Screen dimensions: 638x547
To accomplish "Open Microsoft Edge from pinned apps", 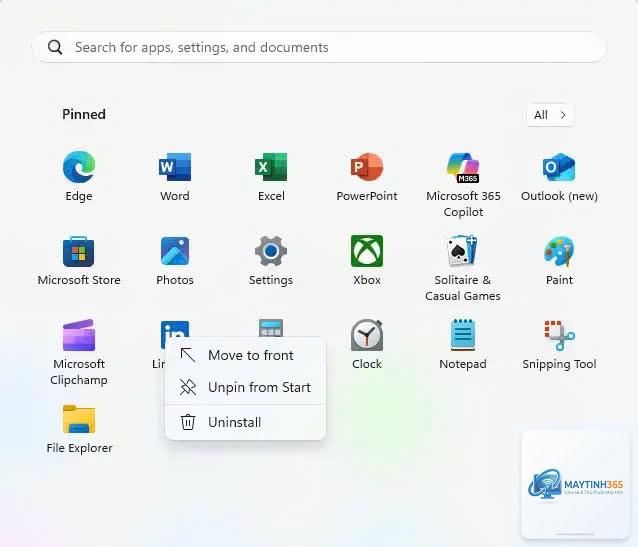I will tap(79, 167).
